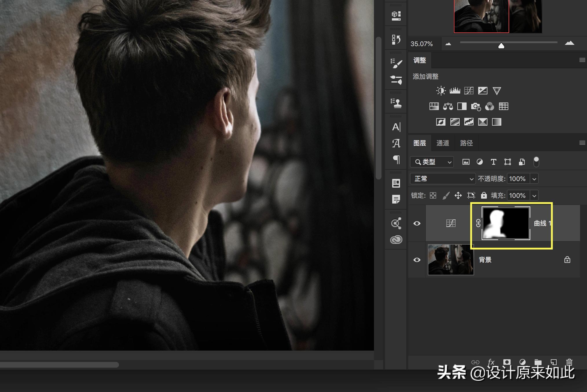Hide the 背景 layer
This screenshot has height=392, width=587.
click(417, 260)
